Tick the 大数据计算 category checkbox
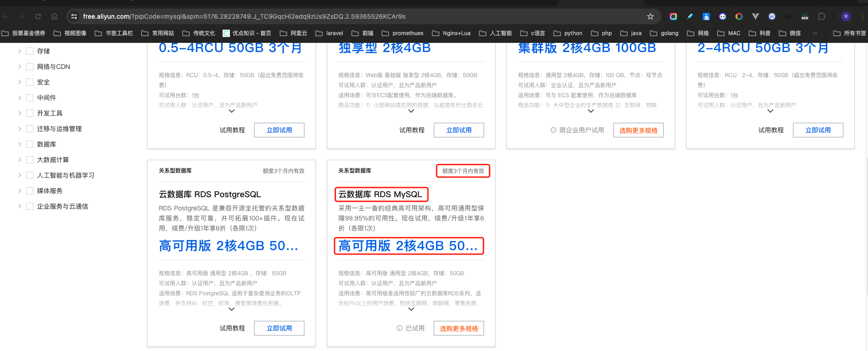868x351 pixels. click(x=30, y=160)
